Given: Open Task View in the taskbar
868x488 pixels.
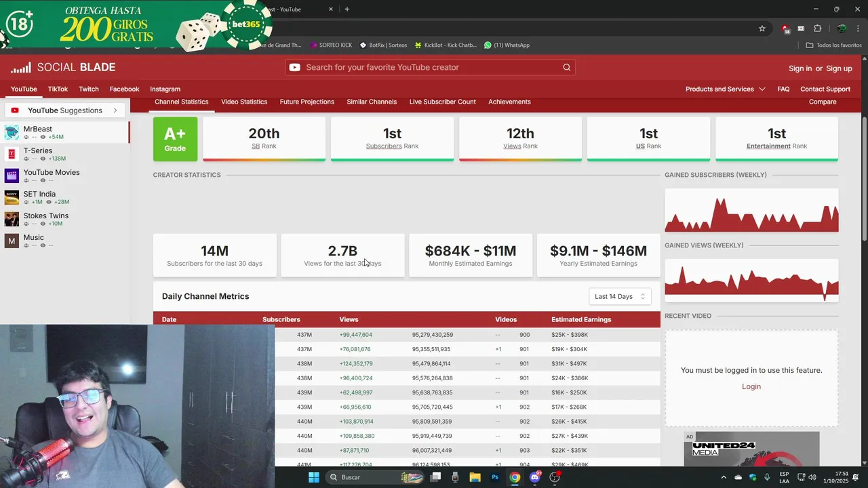Looking at the screenshot, I should pos(435,477).
